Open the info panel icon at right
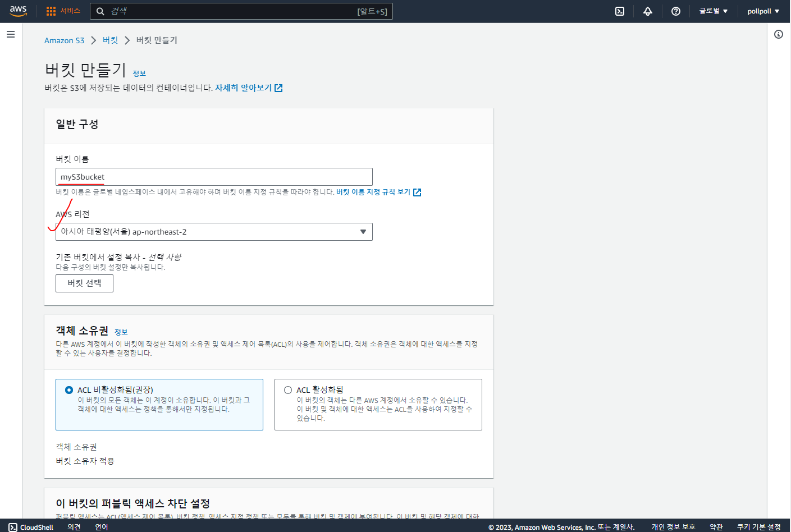Screen dimensions: 791x532 [779, 34]
